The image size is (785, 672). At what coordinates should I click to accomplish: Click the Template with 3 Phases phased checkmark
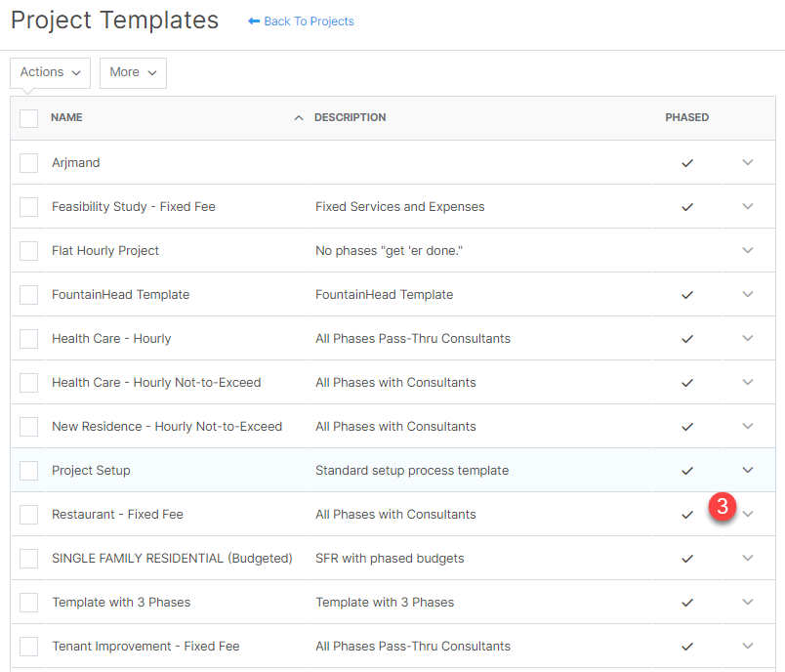687,603
